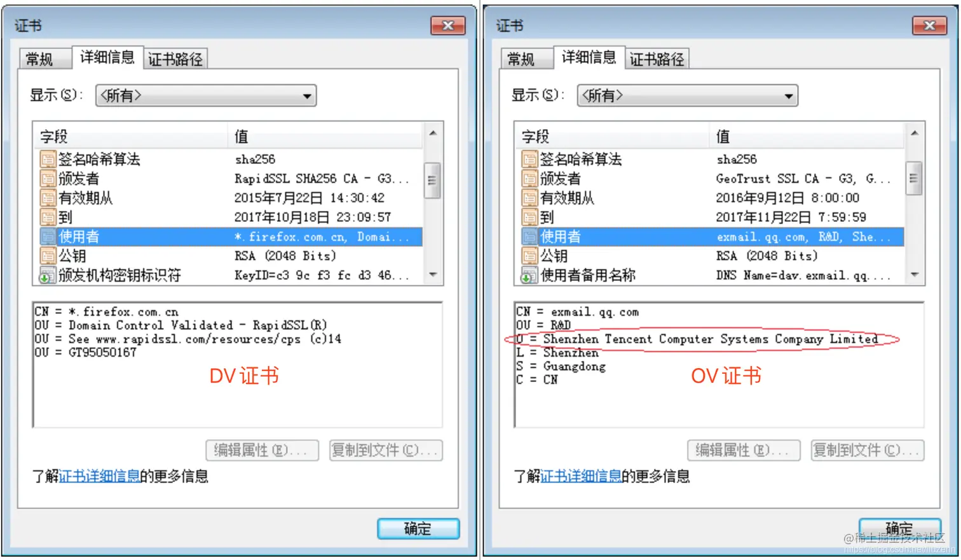
Task: Click 公钥 field icon in right certificate
Action: pos(529,256)
